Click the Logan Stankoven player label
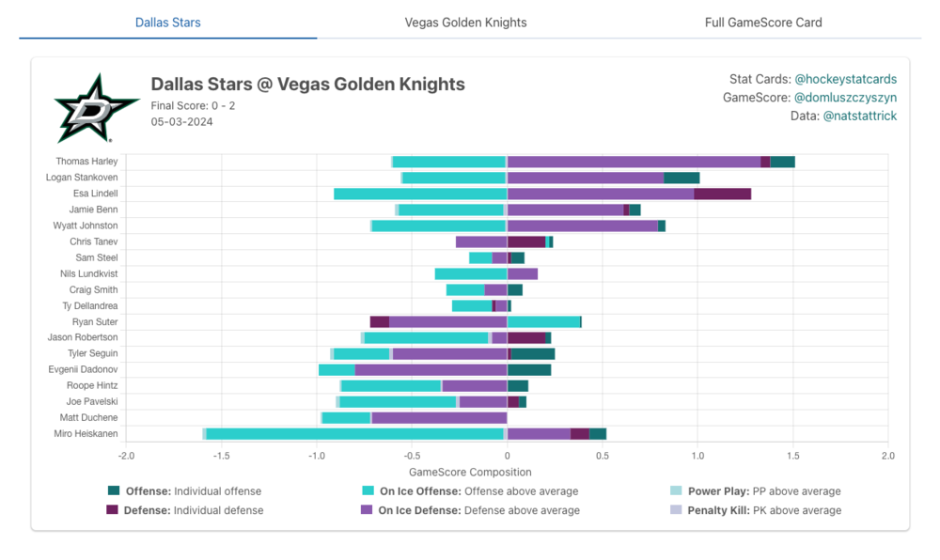 (82, 178)
